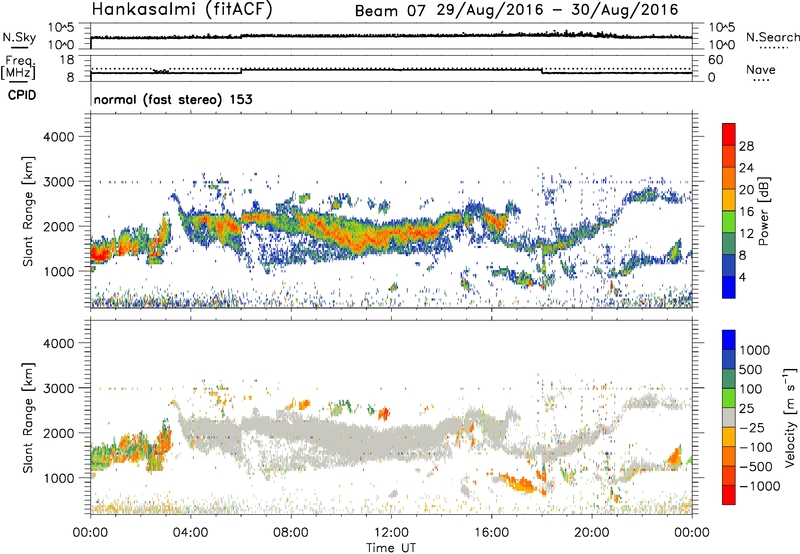Image resolution: width=800 pixels, height=554 pixels.
Task: Click the 16:00 time tick label
Action: coord(491,533)
